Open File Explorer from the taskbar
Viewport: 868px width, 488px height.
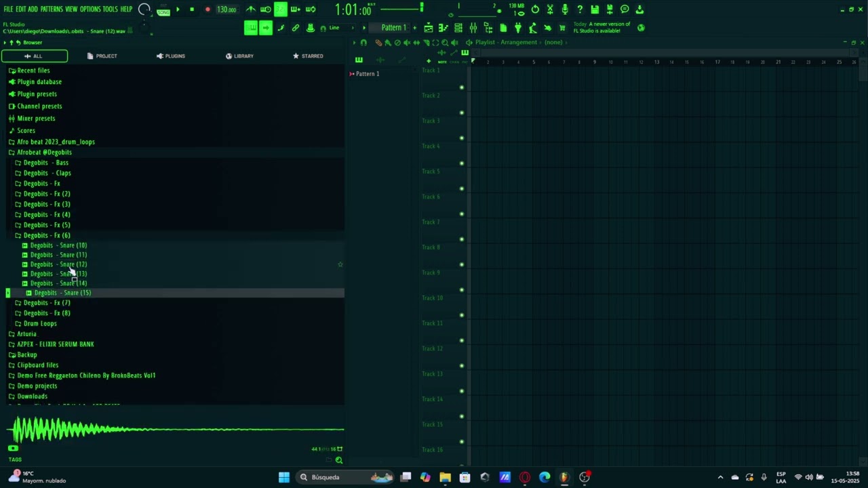(445, 477)
